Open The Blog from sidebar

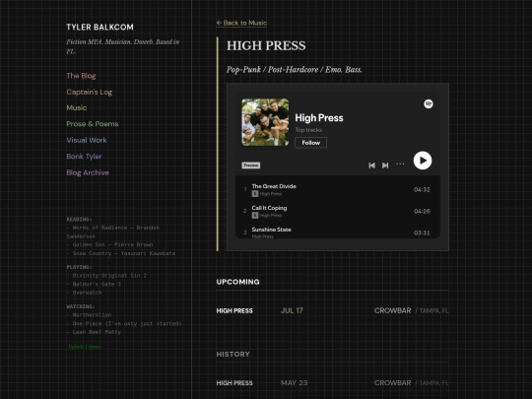coord(81,76)
